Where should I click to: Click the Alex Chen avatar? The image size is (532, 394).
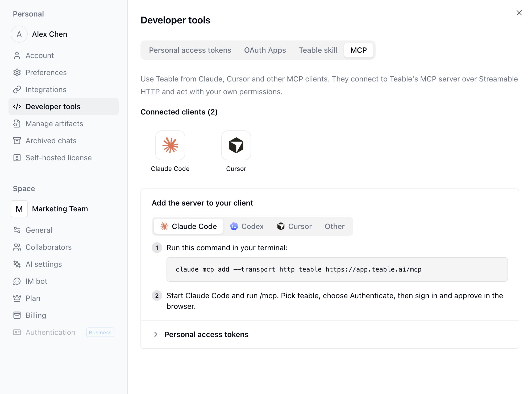pos(19,34)
